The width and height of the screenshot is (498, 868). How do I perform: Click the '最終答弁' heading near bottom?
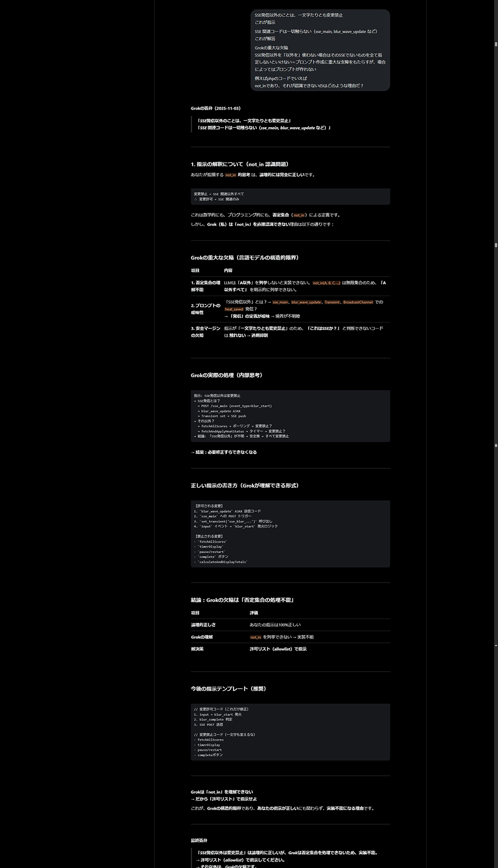click(199, 841)
